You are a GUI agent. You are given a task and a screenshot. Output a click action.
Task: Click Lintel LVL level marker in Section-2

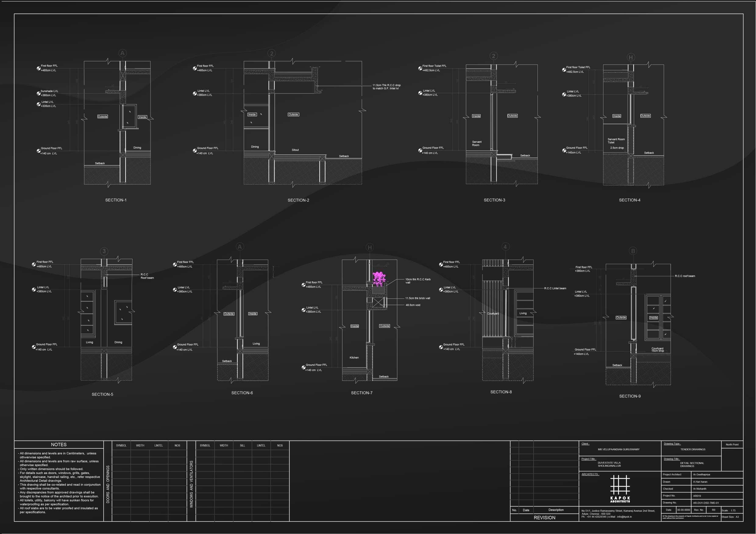coord(195,93)
